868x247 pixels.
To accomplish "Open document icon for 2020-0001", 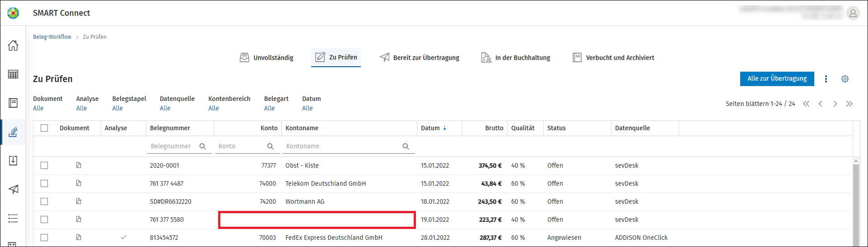I will (x=79, y=165).
